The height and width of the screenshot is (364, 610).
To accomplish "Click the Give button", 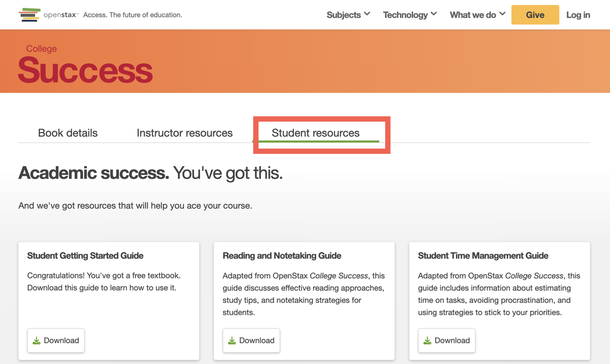I will pos(535,15).
